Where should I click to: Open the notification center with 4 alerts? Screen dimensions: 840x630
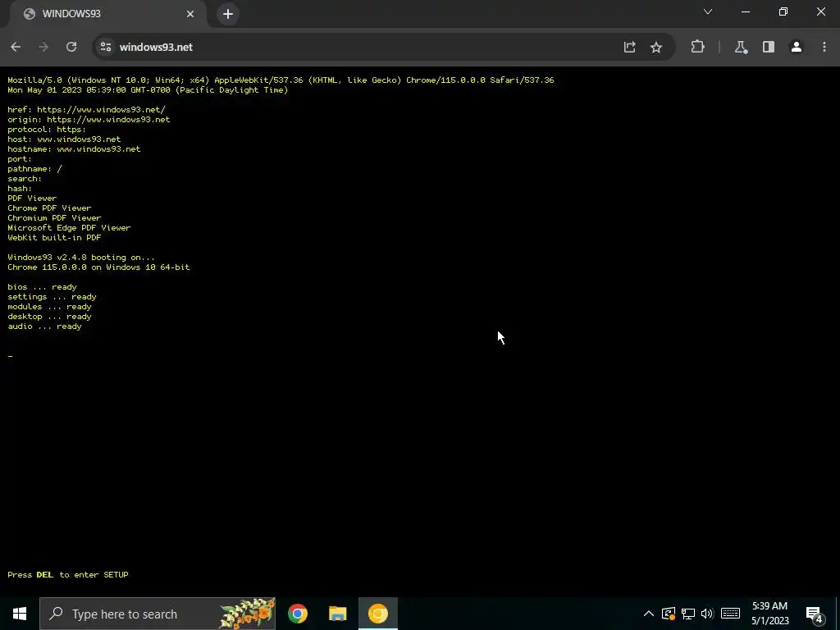click(x=815, y=614)
